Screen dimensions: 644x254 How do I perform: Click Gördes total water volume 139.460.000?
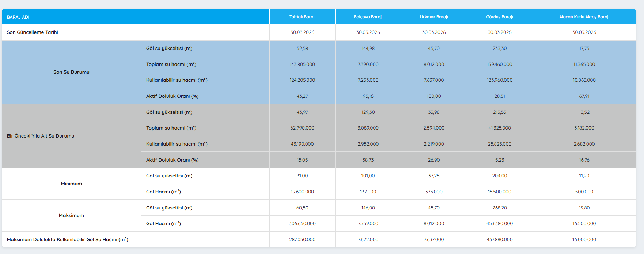pos(500,65)
